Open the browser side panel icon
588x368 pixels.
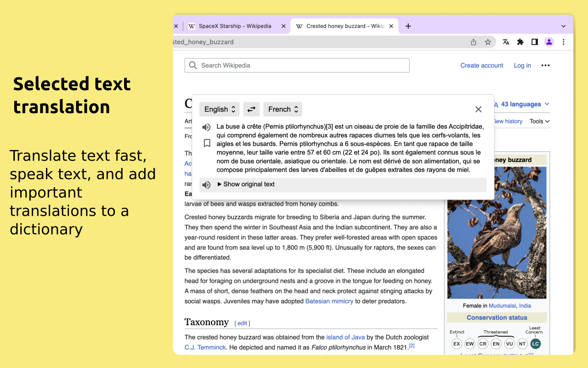click(534, 42)
